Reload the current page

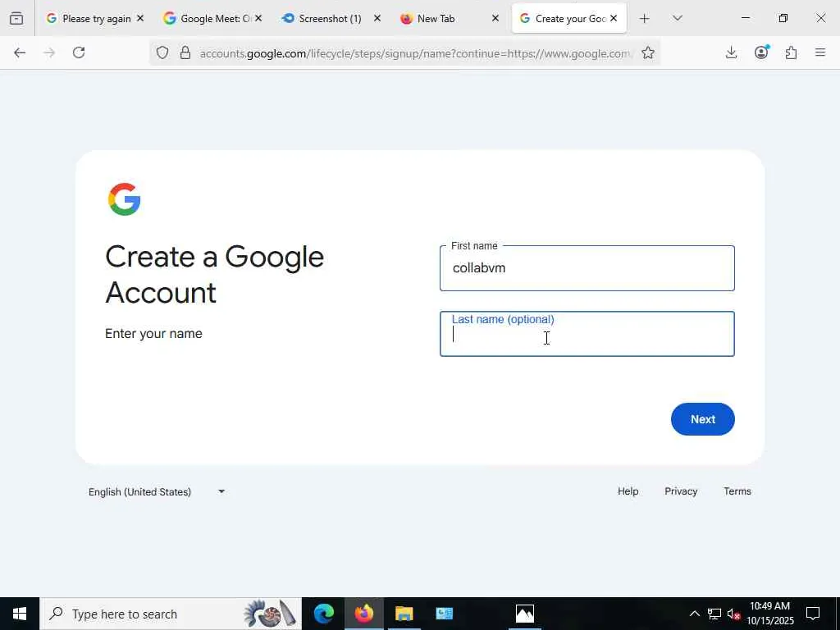tap(79, 52)
